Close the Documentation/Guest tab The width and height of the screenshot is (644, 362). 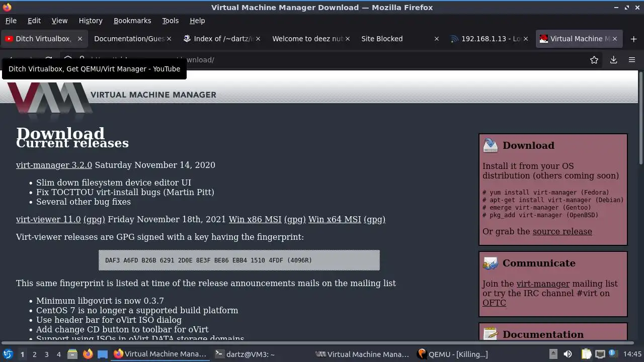coord(169,39)
